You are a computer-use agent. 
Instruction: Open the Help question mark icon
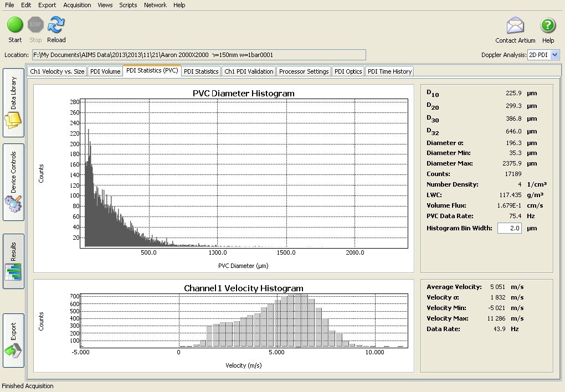548,25
